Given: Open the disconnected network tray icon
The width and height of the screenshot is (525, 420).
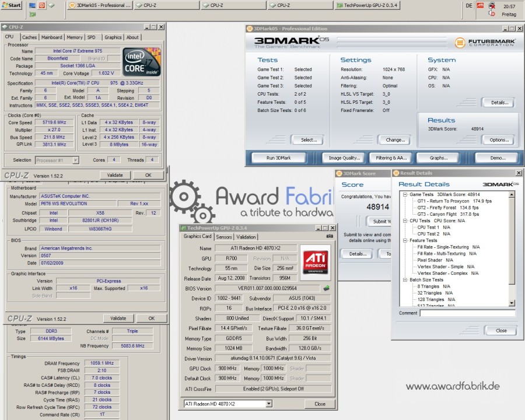Looking at the screenshot, I should coord(492,5).
